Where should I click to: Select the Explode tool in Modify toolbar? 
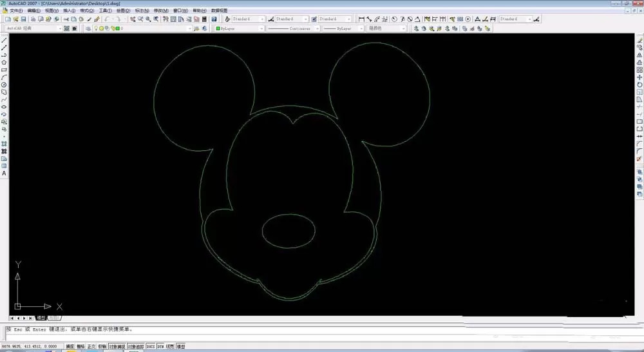point(639,159)
